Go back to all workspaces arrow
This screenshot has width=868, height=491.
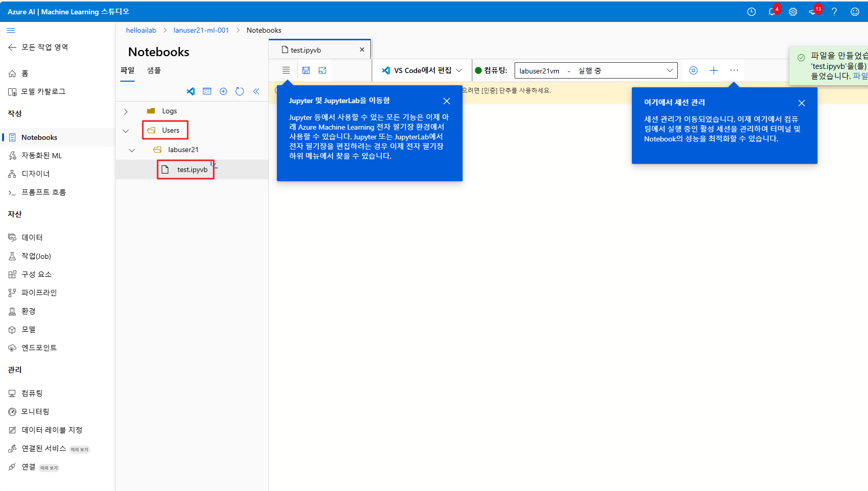(x=12, y=47)
